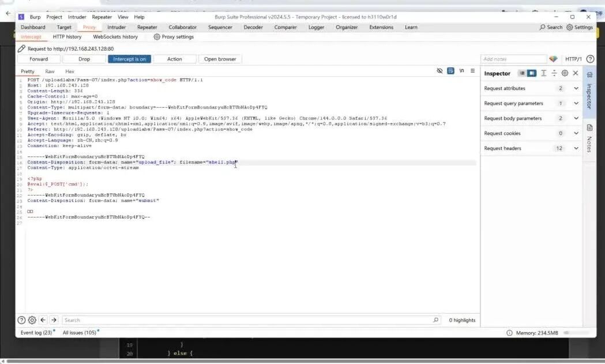Viewport: 605px width, 364px height.
Task: Click Inspector expand all sections icon
Action: [x=543, y=73]
